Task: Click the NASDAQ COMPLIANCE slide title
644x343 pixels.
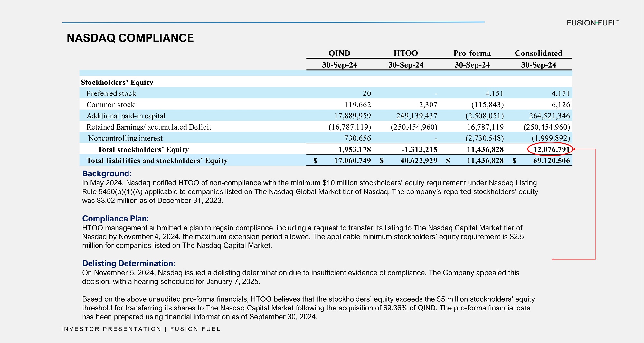Action: tap(130, 38)
